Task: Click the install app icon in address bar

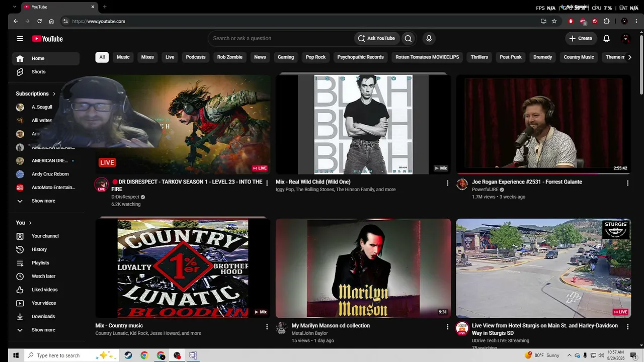Action: [543, 21]
